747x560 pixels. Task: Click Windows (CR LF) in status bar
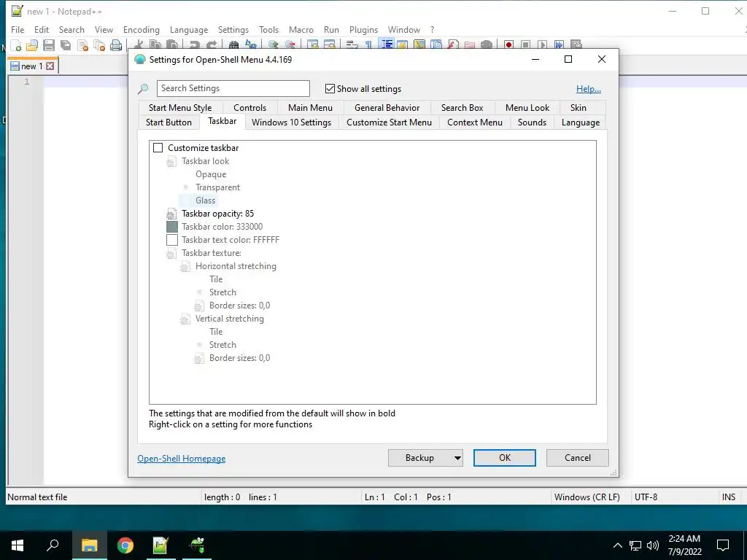[x=587, y=497]
